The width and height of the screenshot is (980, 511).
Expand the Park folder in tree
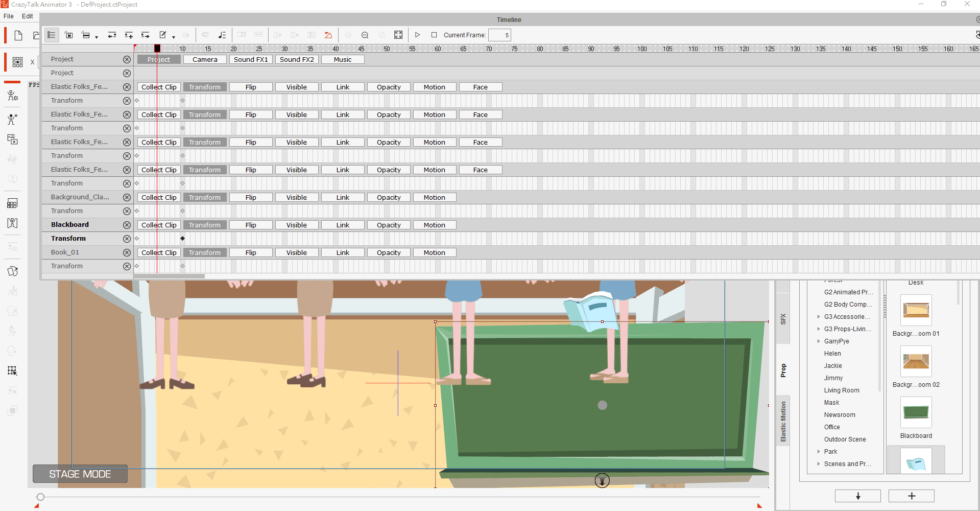pos(819,452)
